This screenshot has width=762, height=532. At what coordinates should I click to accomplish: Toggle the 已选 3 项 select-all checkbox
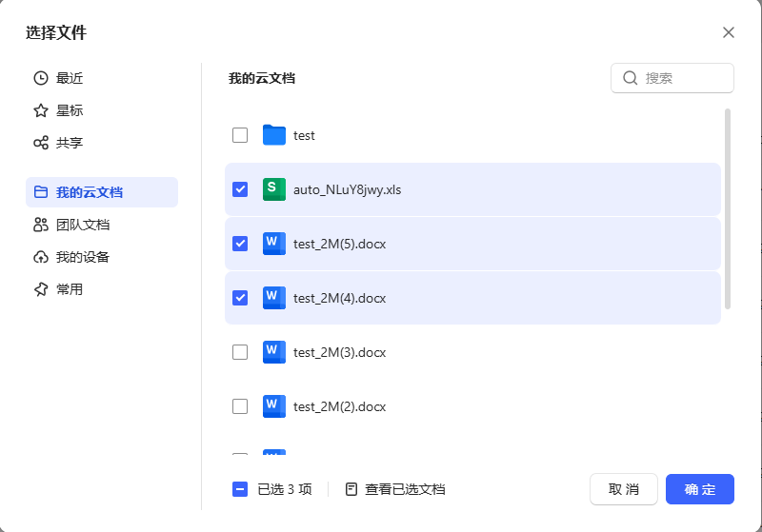[240, 489]
